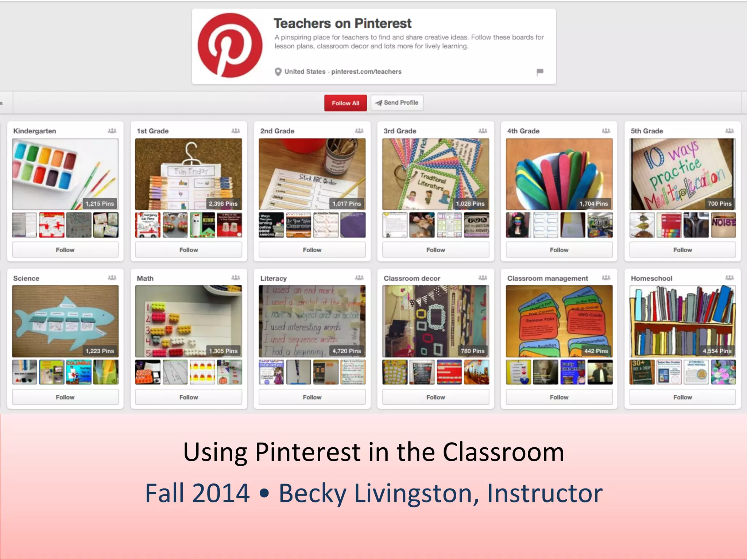Click the location pin icon
747x560 pixels.
click(278, 72)
